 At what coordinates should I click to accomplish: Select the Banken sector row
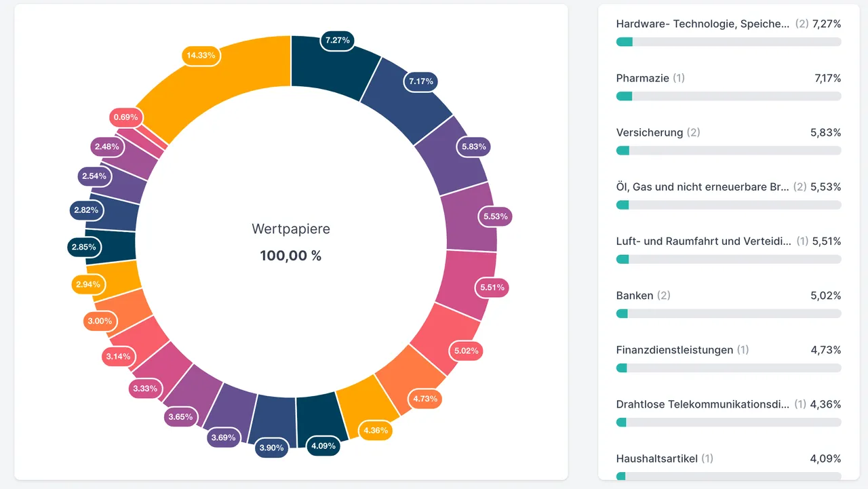click(728, 302)
